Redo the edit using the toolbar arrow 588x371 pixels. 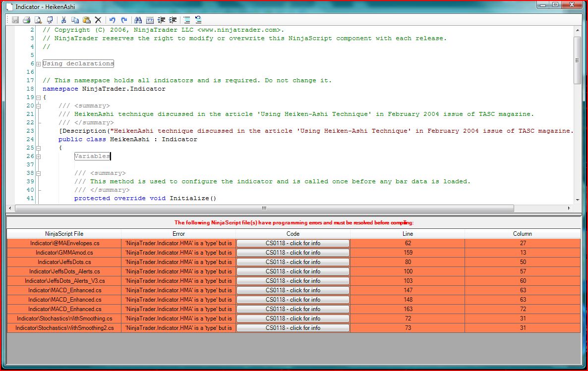pyautogui.click(x=124, y=20)
